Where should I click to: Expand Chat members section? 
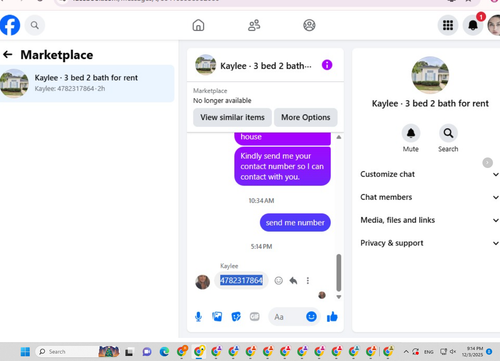(429, 197)
